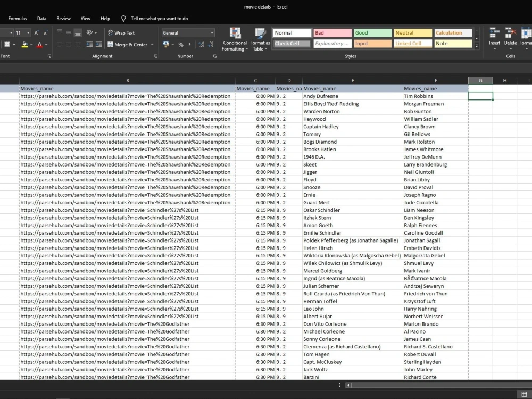This screenshot has height=399, width=532.
Task: Open the Orientation dropdown arrow
Action: [96, 33]
